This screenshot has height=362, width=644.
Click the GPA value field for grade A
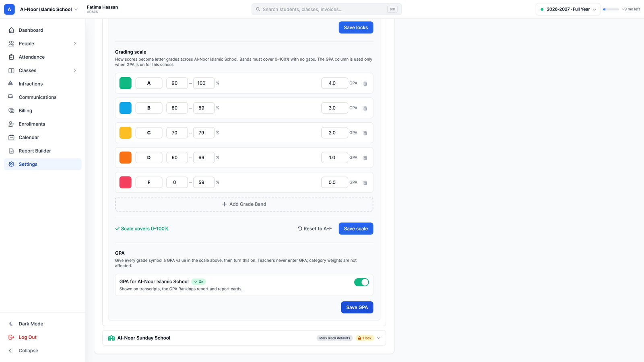click(x=334, y=83)
